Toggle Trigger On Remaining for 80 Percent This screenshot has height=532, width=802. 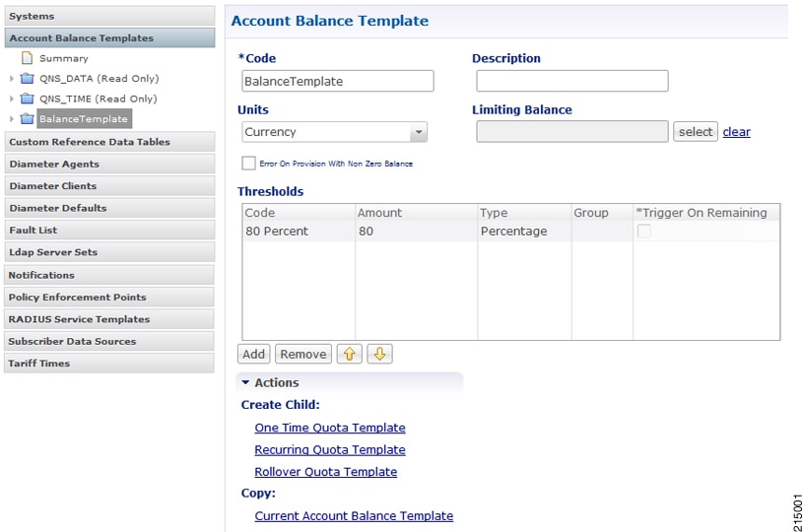coord(644,232)
